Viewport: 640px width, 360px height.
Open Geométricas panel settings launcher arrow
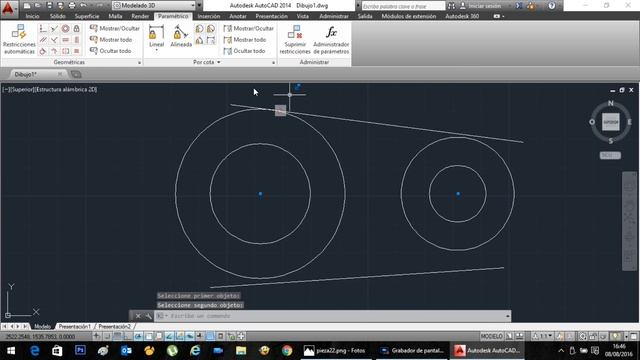pos(139,62)
